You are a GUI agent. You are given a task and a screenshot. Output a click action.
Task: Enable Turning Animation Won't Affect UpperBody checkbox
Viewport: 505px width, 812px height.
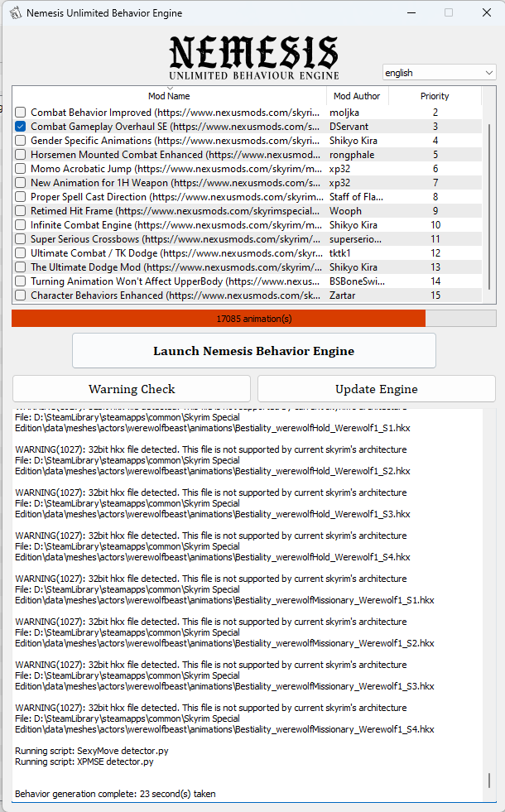20,281
